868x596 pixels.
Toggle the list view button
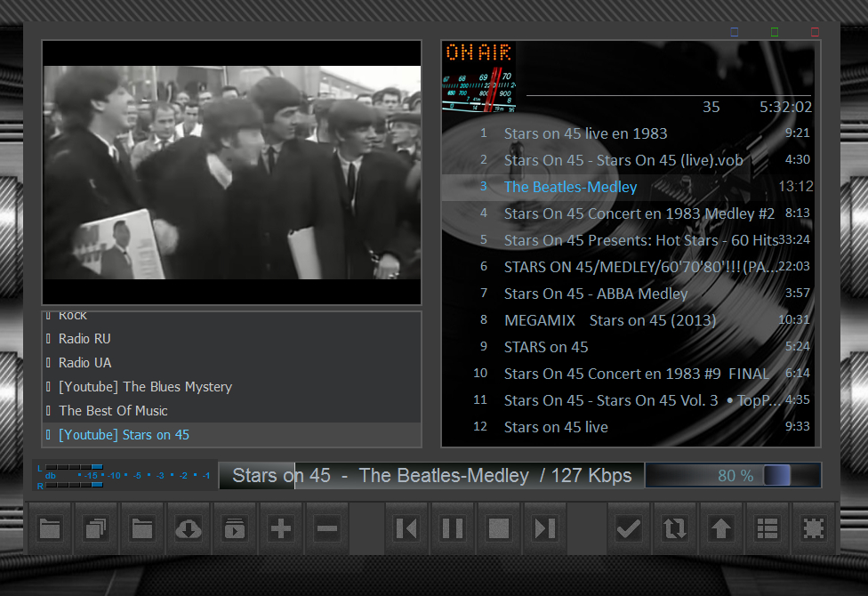click(x=768, y=528)
